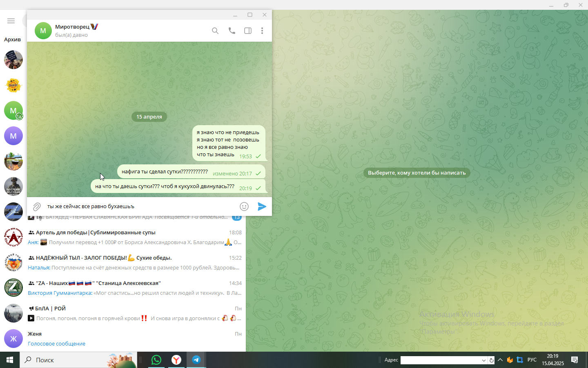Open the chat with the campfire pot avatar

tap(13, 161)
